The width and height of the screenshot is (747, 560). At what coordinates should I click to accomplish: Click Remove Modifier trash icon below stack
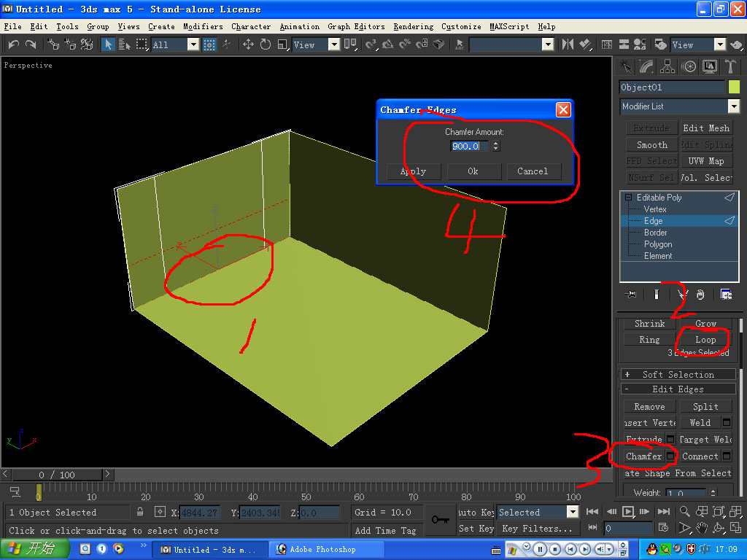pos(700,295)
